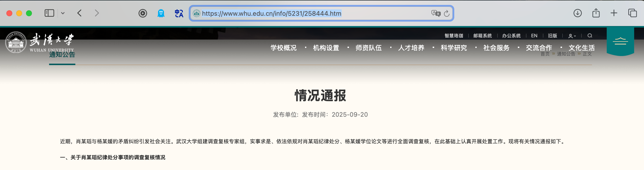Screen dimensions: 644x170
Task: Open the Share icon in toolbar
Action: 596,13
